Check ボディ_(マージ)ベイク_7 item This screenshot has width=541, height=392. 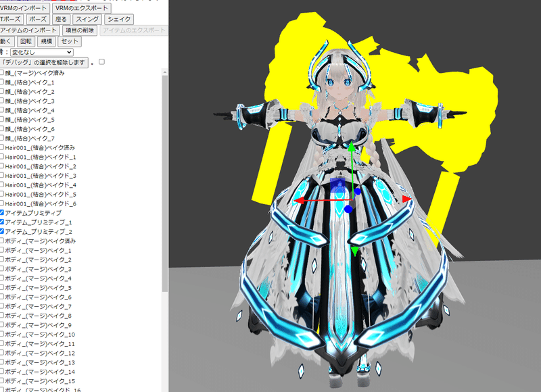coord(2,305)
